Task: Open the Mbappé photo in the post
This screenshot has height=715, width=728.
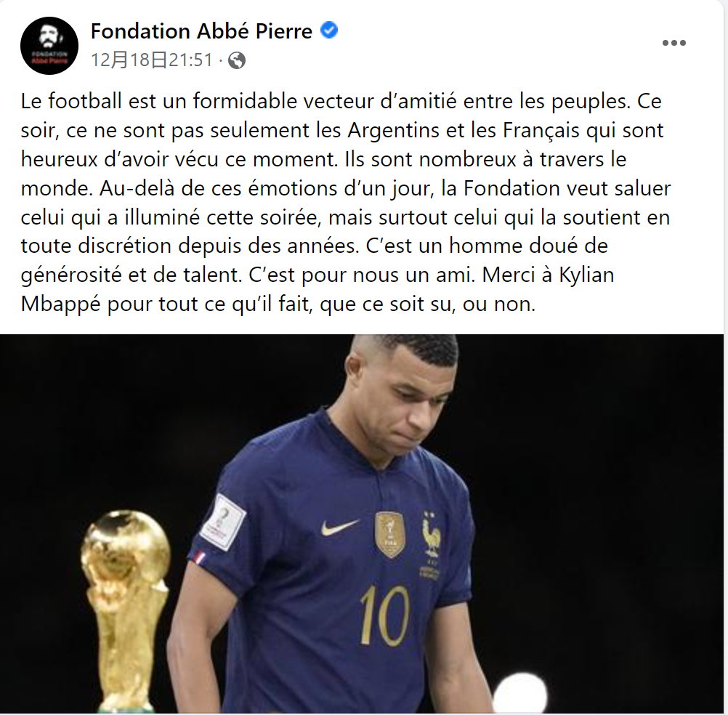Action: click(x=362, y=523)
